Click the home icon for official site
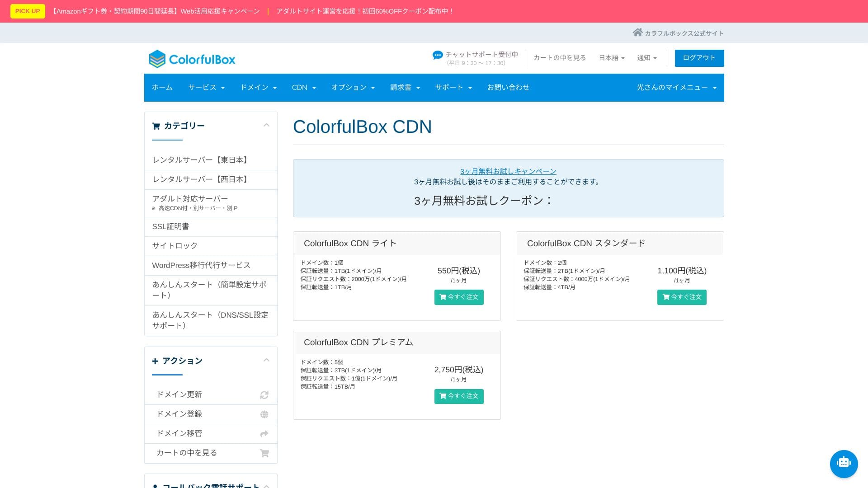This screenshot has width=868, height=488. (637, 33)
